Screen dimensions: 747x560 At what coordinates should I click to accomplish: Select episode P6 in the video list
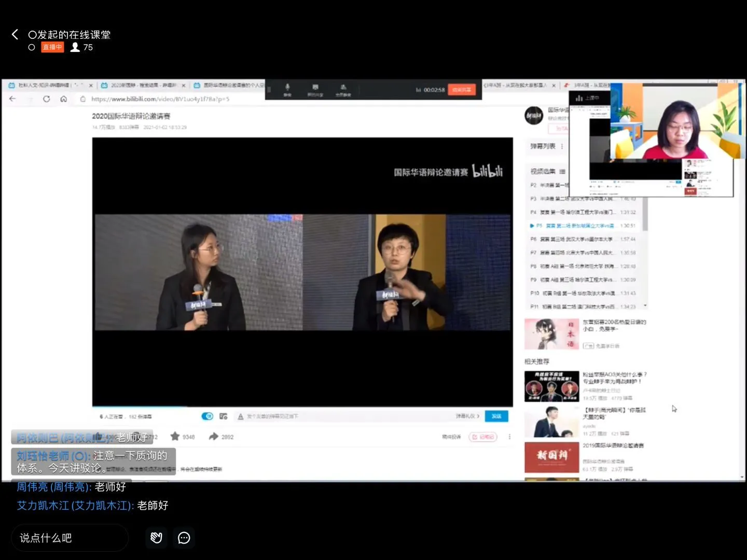pos(583,239)
